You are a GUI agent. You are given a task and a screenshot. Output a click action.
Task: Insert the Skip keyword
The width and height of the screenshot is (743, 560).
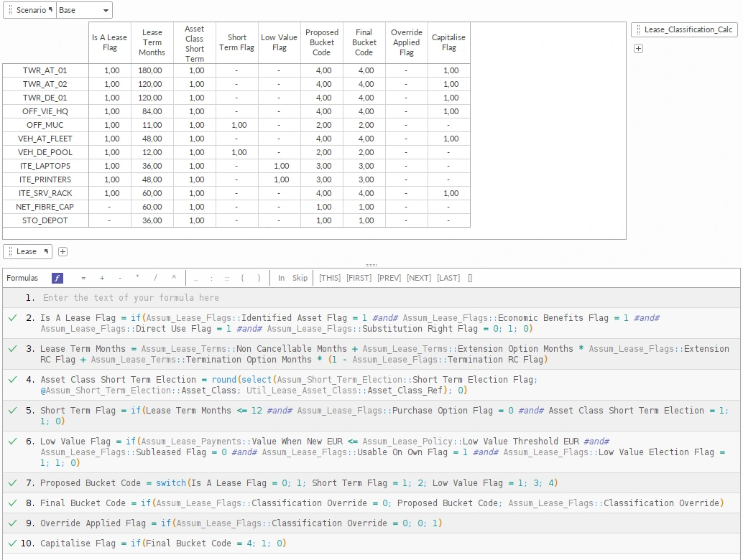300,278
